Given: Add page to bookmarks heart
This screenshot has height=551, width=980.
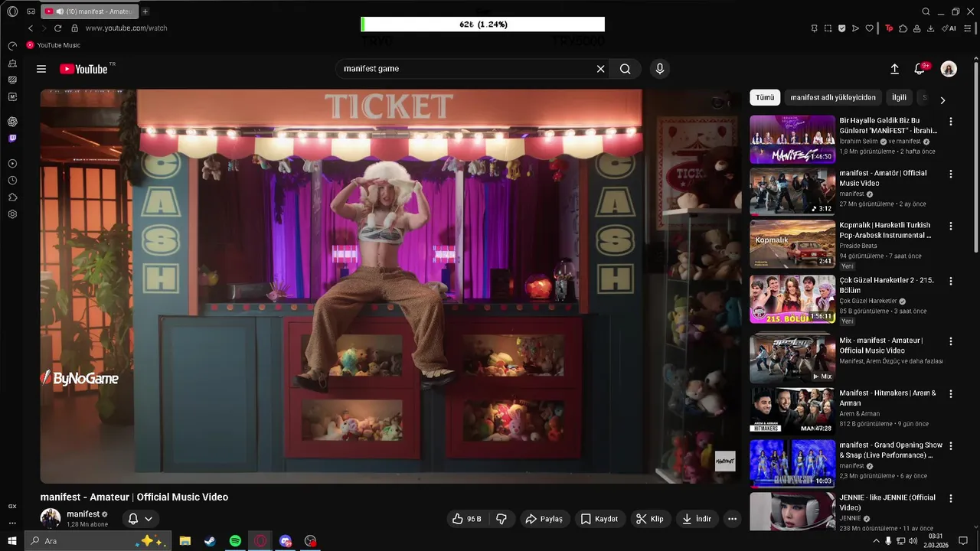Looking at the screenshot, I should tap(869, 28).
